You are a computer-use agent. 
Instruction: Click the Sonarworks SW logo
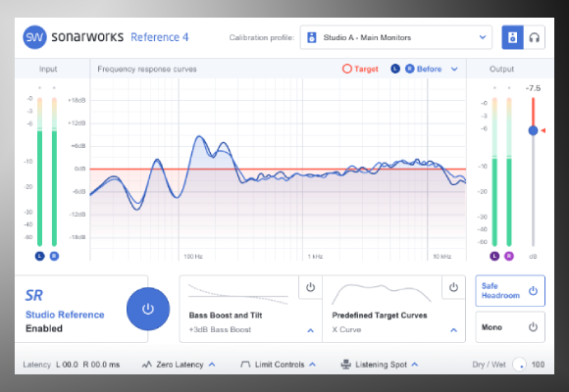[x=35, y=37]
